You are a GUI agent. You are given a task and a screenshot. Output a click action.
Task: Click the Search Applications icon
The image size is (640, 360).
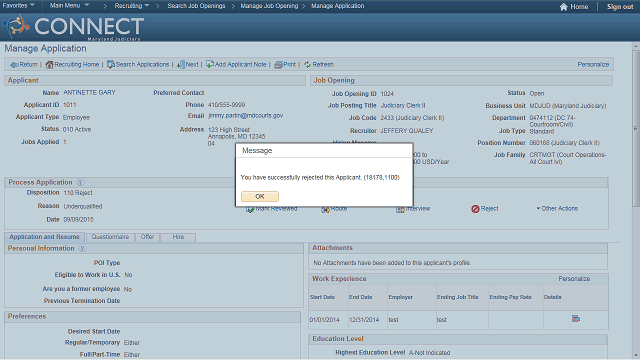point(111,64)
